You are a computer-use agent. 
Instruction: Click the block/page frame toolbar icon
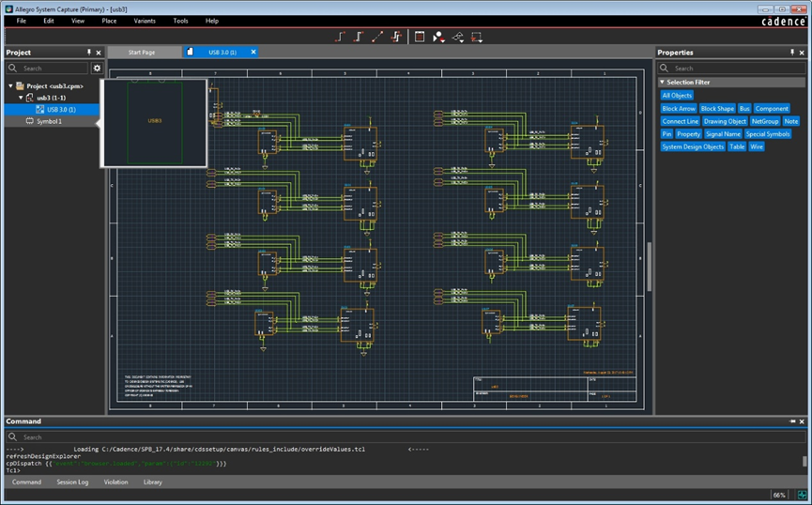click(x=420, y=38)
